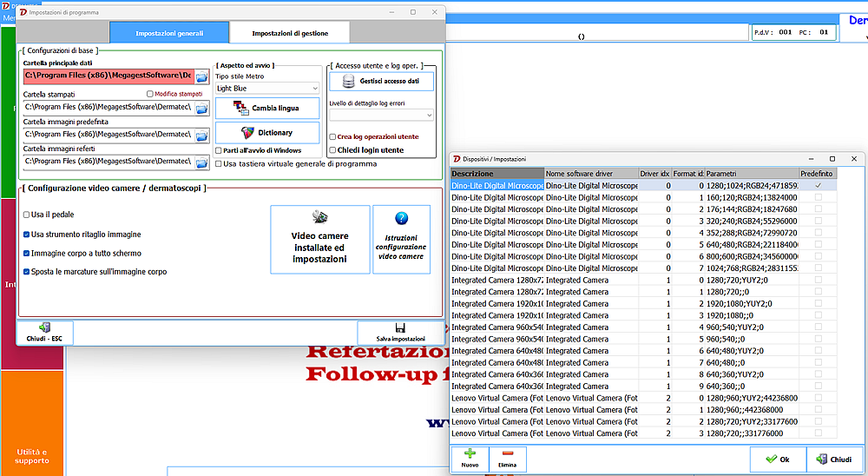Click Predefinito column header
Screen dimensions: 868x476
pyautogui.click(x=818, y=174)
